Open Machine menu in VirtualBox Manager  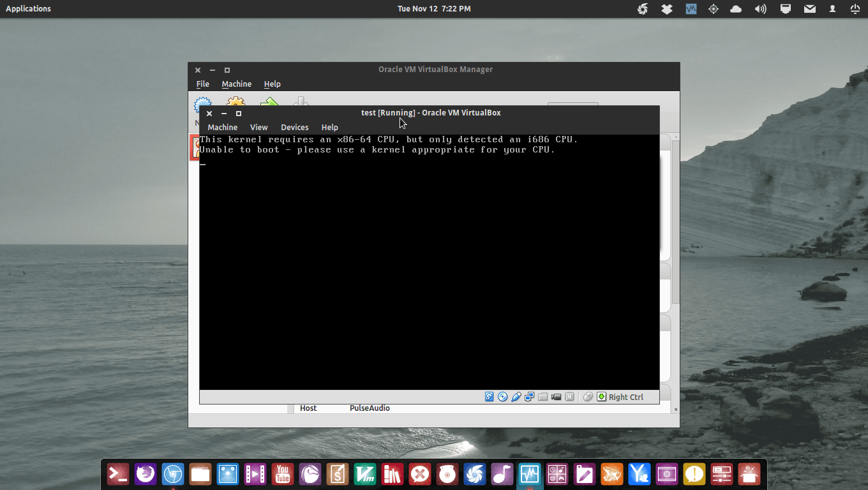tap(237, 84)
